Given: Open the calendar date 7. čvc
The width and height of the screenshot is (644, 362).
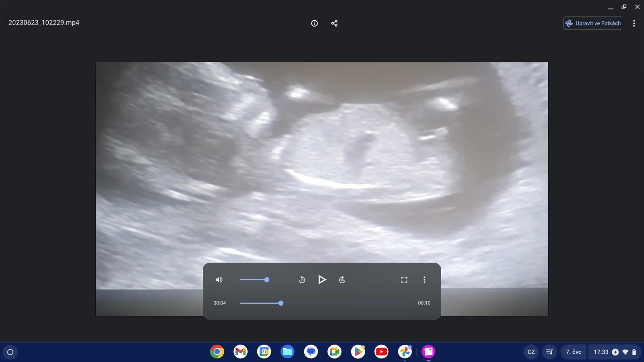Looking at the screenshot, I should pyautogui.click(x=573, y=352).
